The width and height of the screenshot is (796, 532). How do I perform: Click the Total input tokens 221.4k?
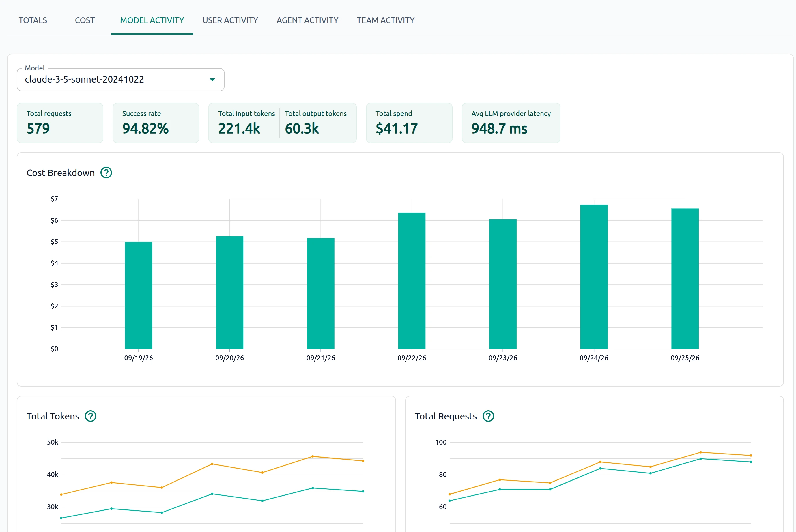(239, 129)
